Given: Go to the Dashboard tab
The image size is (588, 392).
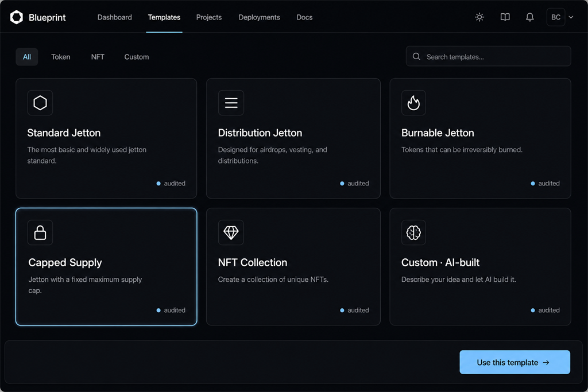Looking at the screenshot, I should click(x=114, y=17).
